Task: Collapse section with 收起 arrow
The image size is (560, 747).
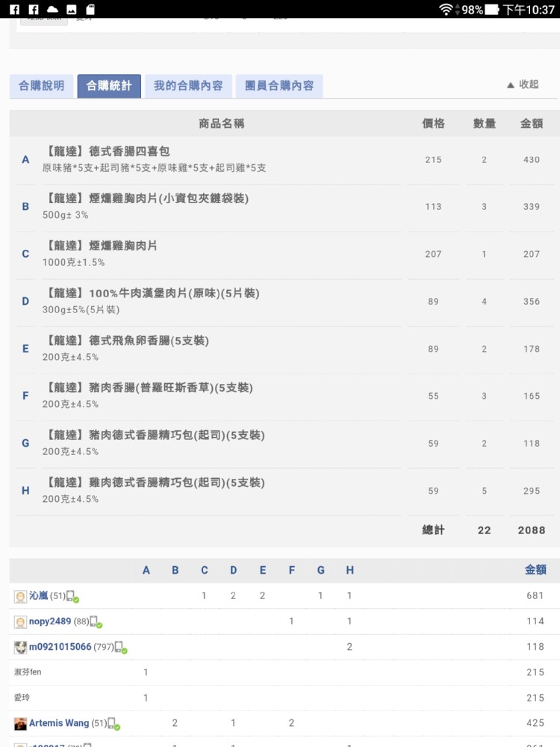Action: 523,84
